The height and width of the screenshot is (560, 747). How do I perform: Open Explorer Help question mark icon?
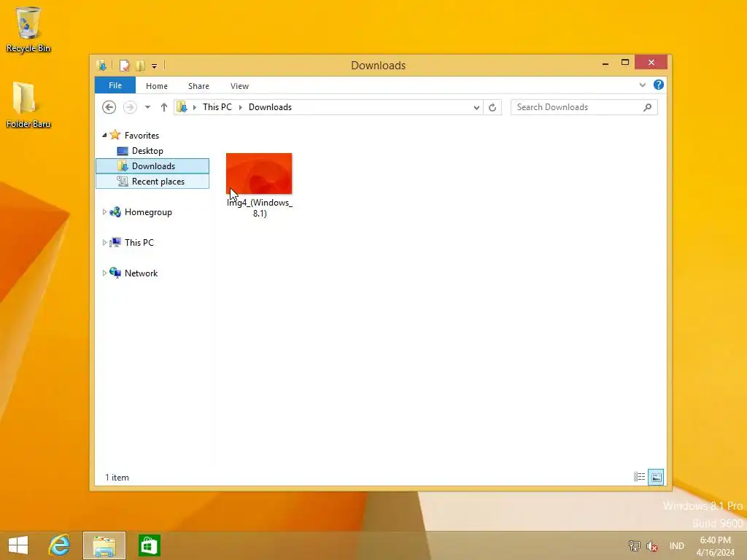659,85
